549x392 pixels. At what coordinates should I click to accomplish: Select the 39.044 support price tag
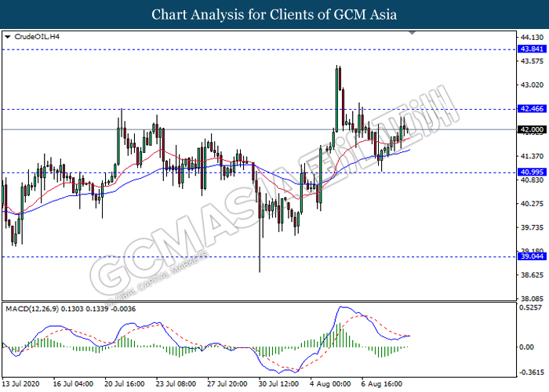pos(532,256)
